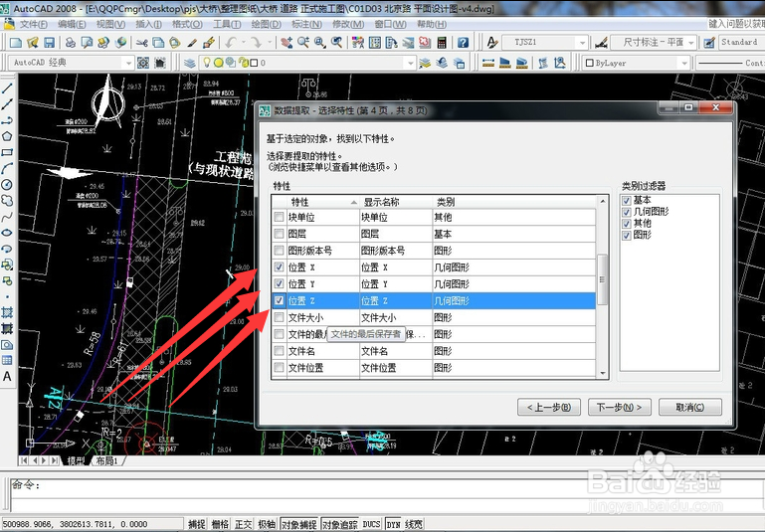The image size is (765, 532).
Task: Click the Open file icon
Action: point(32,43)
